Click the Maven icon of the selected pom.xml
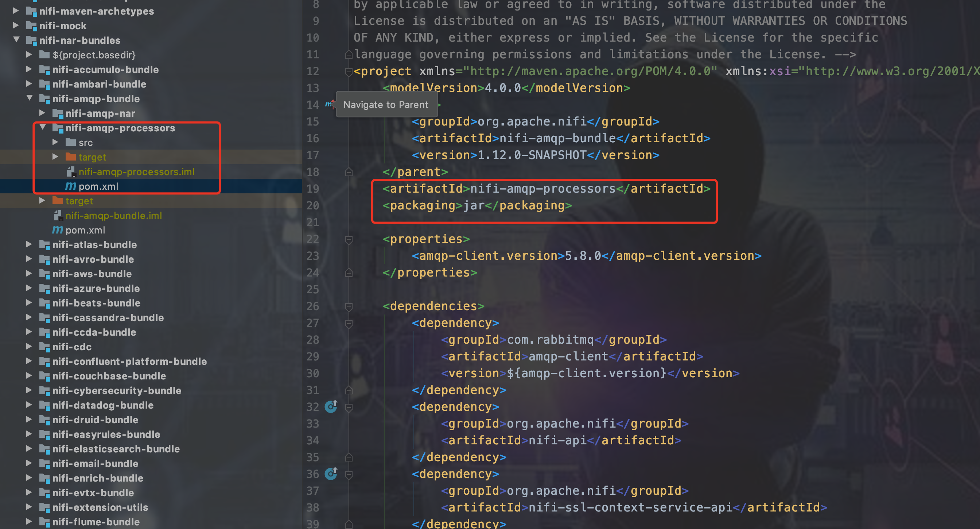The height and width of the screenshot is (529, 980). point(70,186)
